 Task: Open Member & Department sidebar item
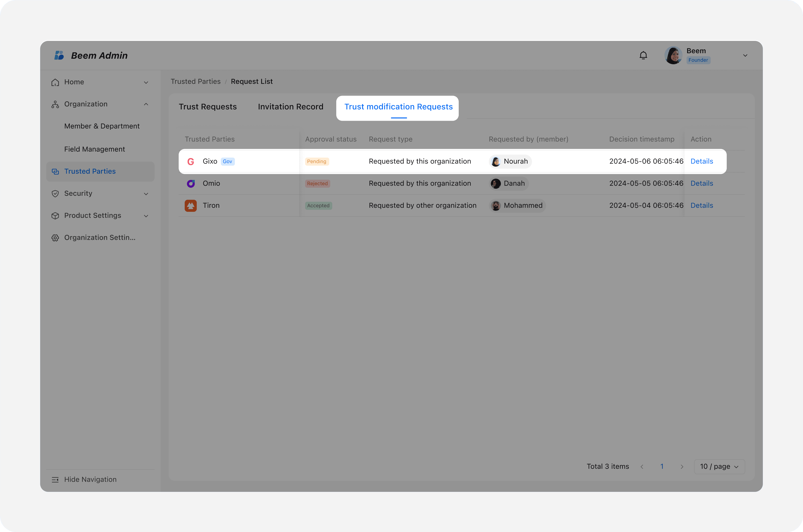[x=102, y=126]
